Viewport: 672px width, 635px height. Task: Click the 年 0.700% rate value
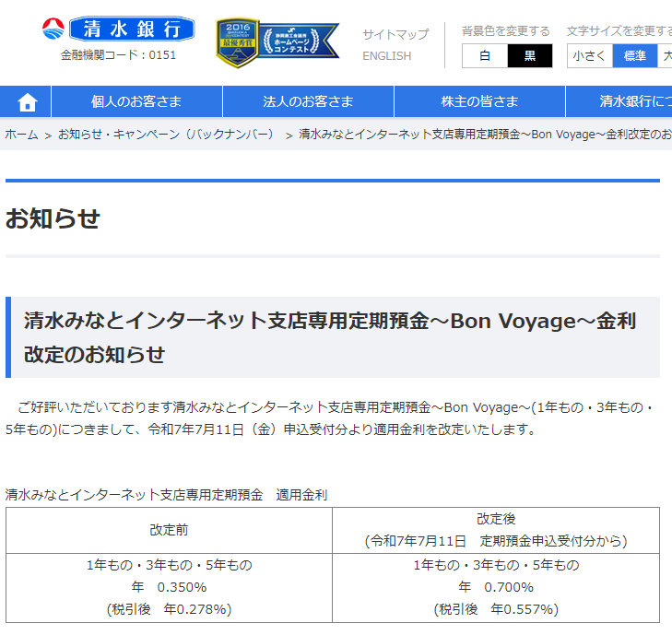[x=496, y=587]
